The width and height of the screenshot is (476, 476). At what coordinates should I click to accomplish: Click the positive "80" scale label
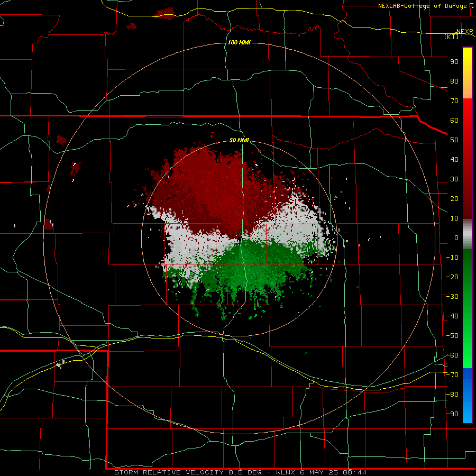(454, 81)
